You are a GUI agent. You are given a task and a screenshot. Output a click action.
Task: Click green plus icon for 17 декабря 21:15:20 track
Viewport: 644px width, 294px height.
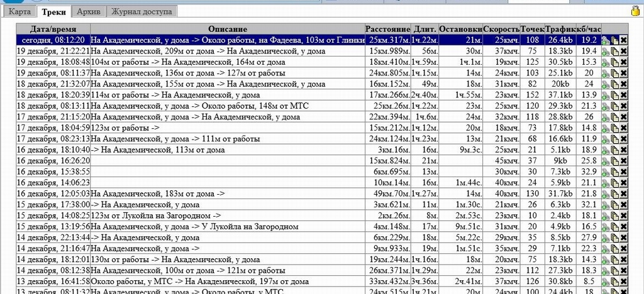click(605, 117)
